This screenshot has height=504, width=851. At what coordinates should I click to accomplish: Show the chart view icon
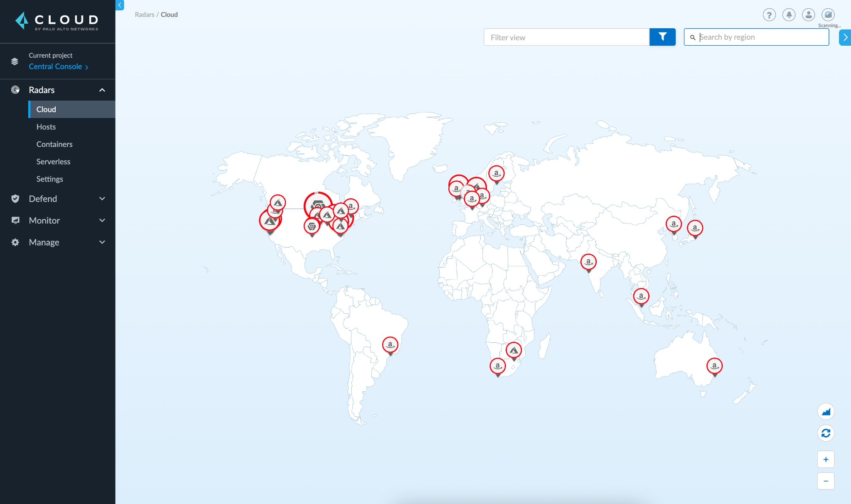pyautogui.click(x=826, y=411)
